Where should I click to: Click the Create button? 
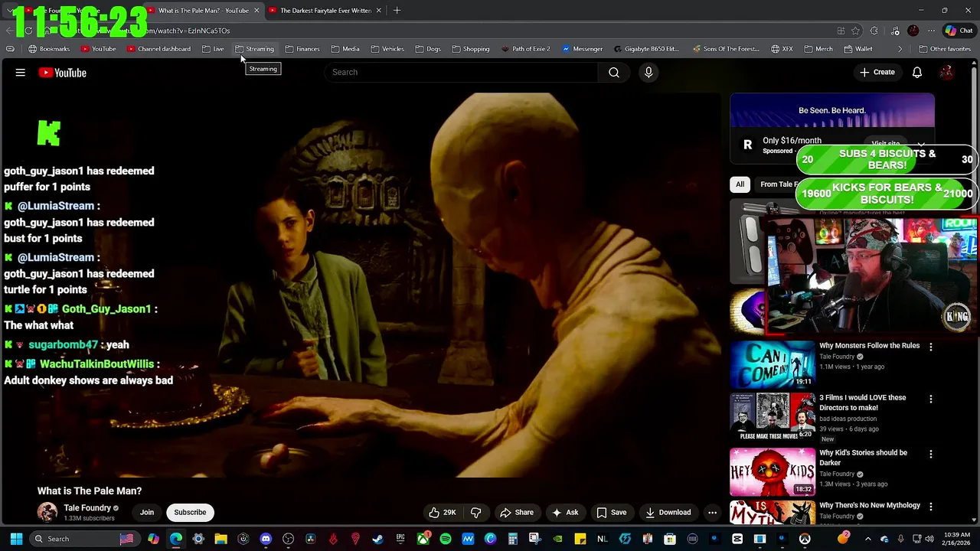877,73
